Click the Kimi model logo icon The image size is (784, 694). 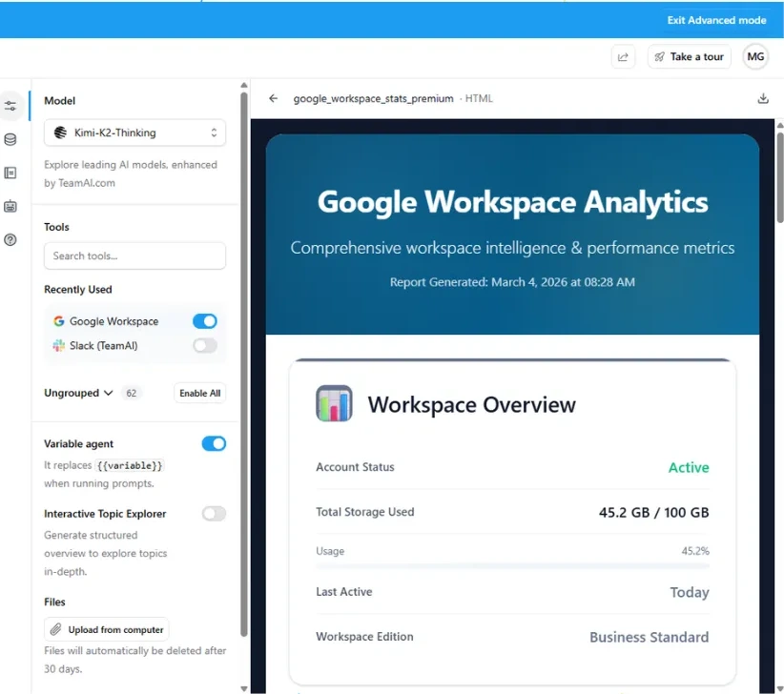click(60, 133)
